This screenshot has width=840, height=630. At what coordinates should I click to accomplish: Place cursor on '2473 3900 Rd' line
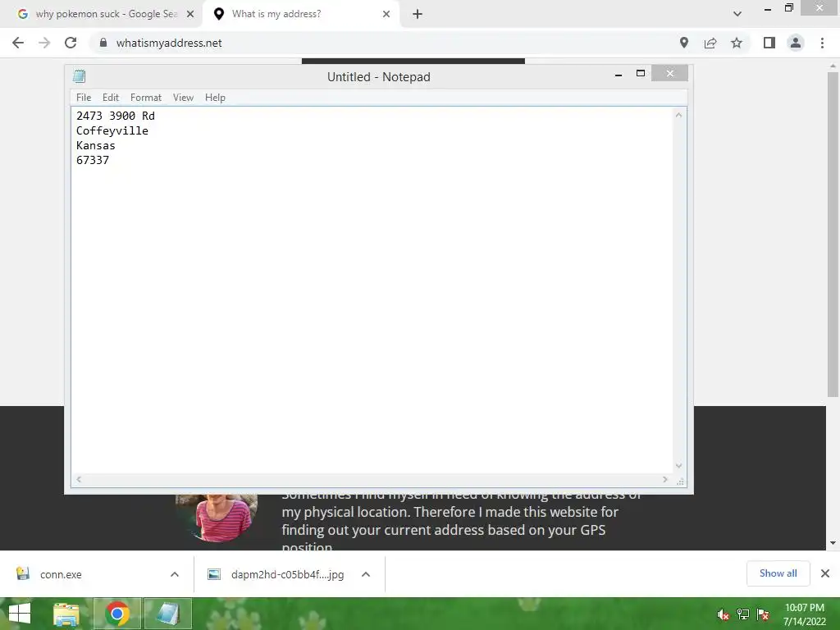[x=115, y=116]
